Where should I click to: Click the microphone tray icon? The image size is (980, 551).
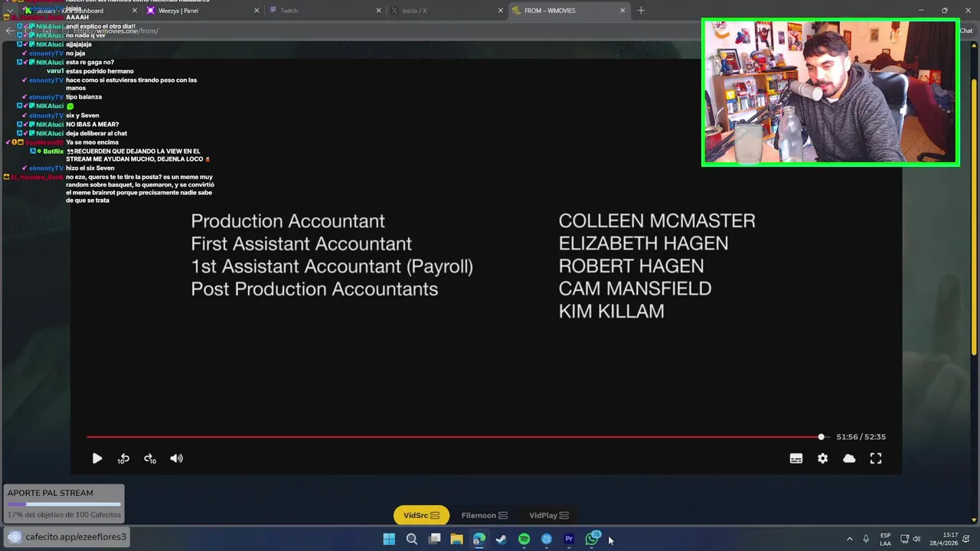click(x=866, y=539)
